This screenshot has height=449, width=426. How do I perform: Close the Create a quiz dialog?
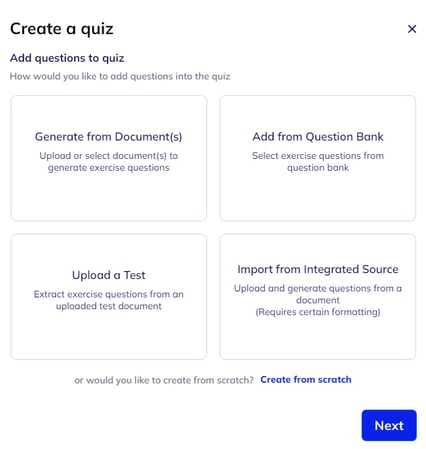tap(412, 29)
